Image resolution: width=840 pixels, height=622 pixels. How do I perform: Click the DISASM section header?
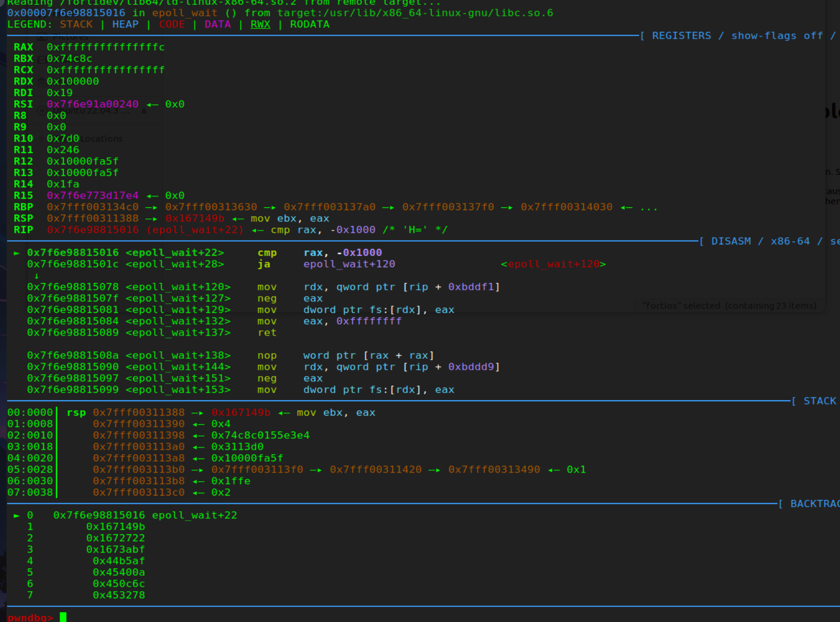click(730, 241)
